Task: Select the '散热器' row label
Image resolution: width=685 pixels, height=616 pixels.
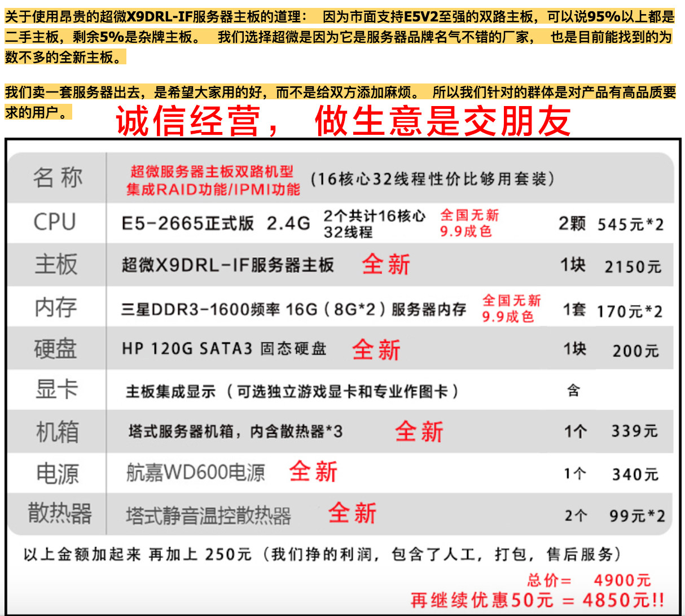Action: click(60, 513)
